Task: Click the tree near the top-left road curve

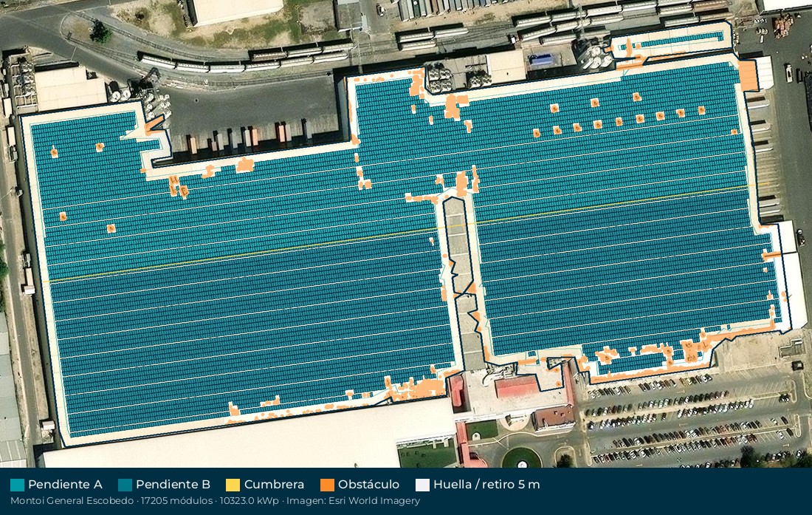Action: [x=100, y=33]
